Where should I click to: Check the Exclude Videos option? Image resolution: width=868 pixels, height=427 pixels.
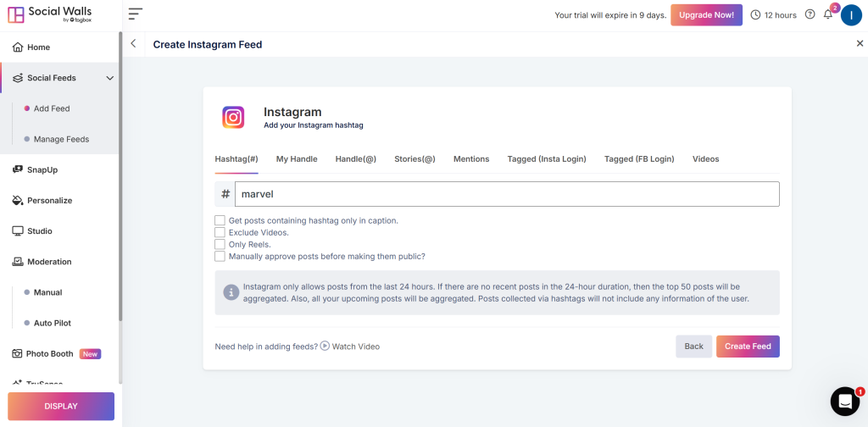[220, 232]
